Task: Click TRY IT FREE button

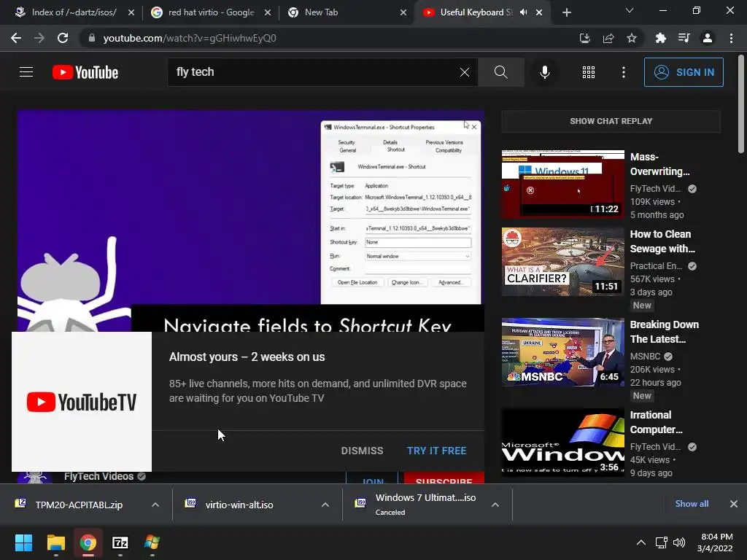Action: (436, 451)
